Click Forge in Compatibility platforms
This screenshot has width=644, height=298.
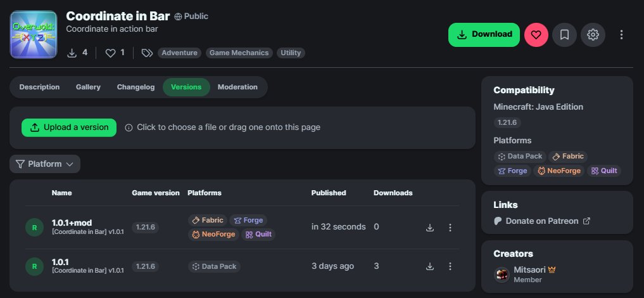tap(512, 171)
